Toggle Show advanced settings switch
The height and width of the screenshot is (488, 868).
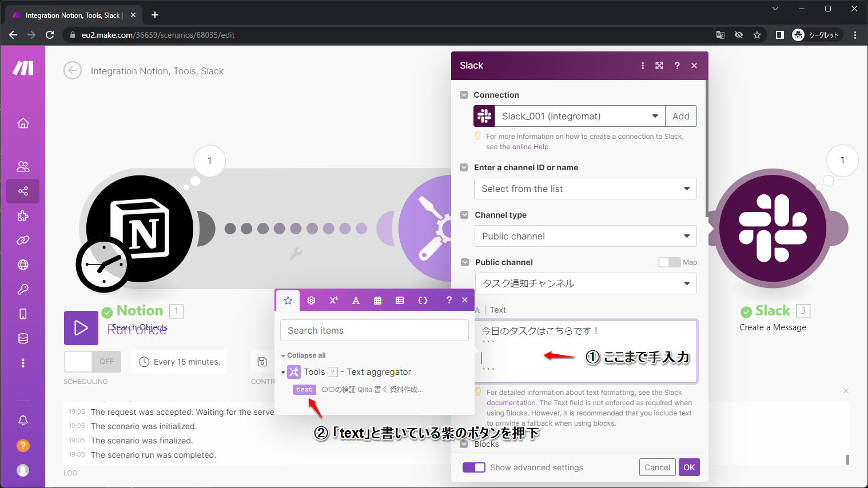pyautogui.click(x=473, y=467)
